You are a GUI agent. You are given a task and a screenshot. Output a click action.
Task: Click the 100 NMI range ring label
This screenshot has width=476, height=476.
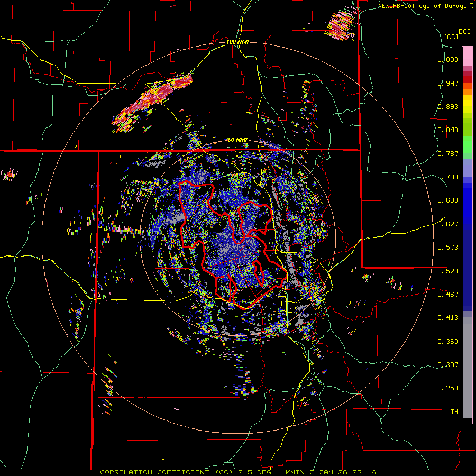coord(237,42)
